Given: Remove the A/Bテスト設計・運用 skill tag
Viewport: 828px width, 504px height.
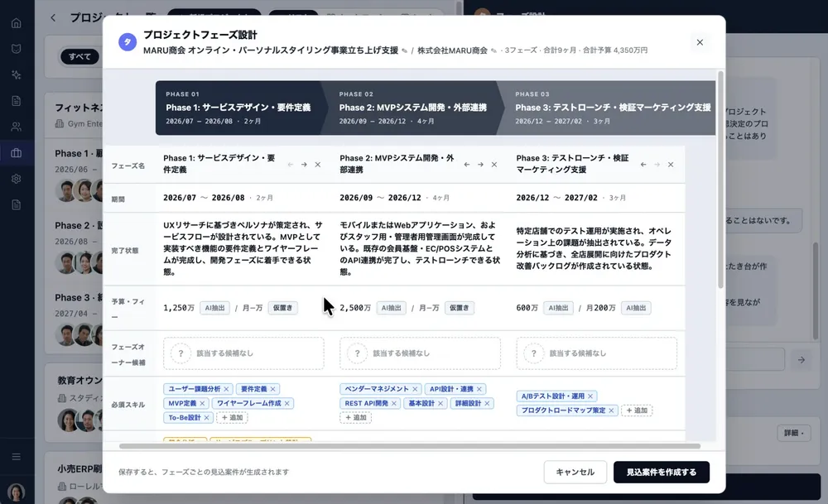Looking at the screenshot, I should [x=590, y=396].
